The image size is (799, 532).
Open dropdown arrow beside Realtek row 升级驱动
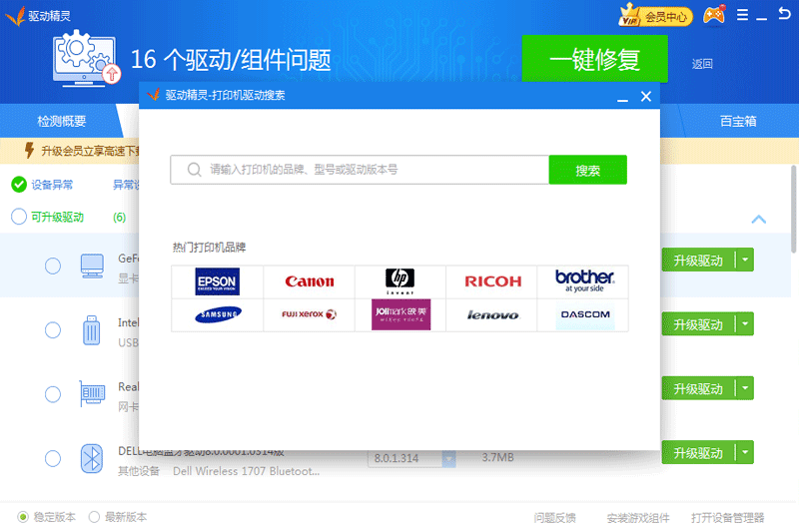point(745,388)
